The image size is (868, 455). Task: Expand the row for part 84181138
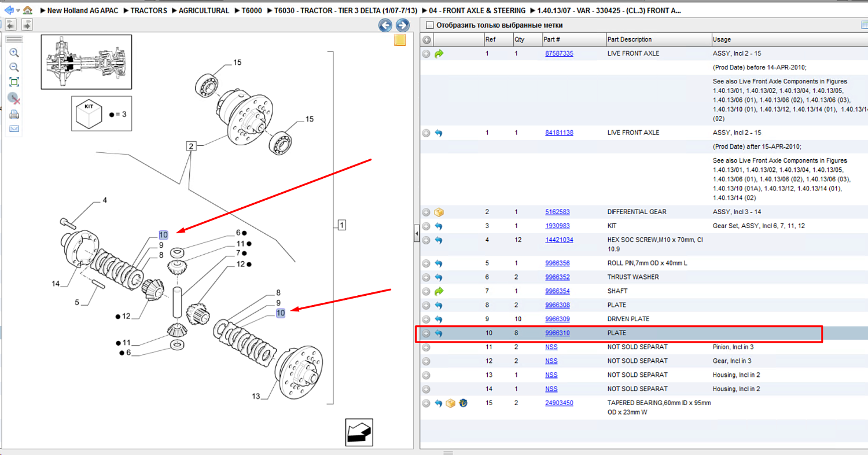coord(426,133)
